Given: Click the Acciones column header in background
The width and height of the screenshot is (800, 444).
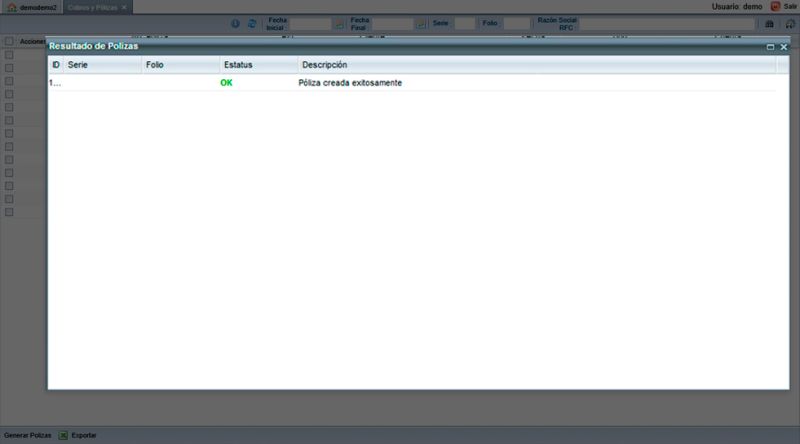Looking at the screenshot, I should point(32,41).
